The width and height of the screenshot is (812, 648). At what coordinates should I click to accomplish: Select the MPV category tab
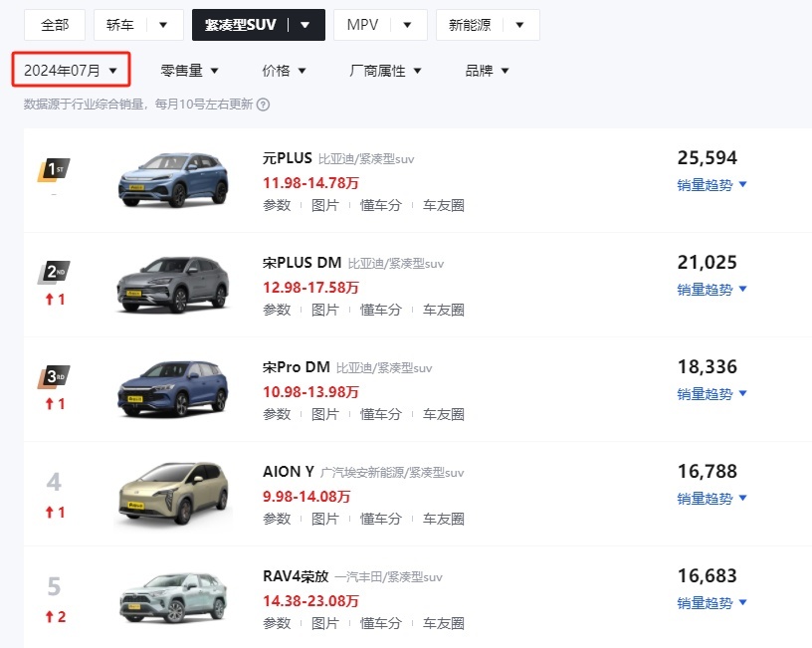coord(362,25)
